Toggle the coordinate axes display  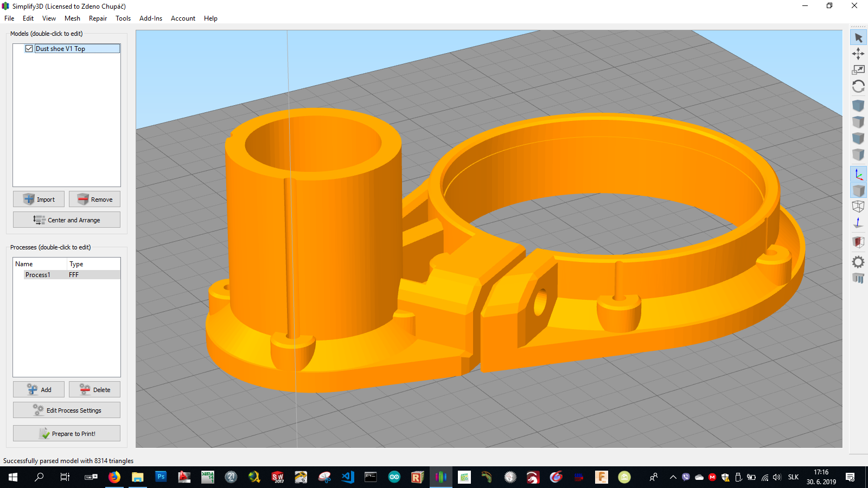[x=858, y=174]
